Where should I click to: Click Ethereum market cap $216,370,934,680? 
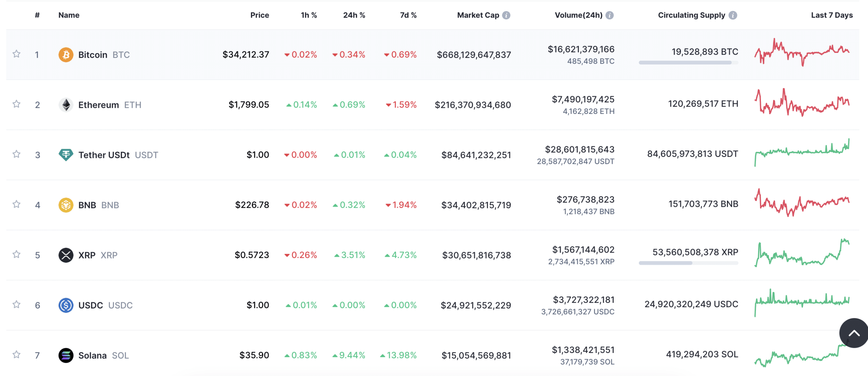[x=473, y=105]
